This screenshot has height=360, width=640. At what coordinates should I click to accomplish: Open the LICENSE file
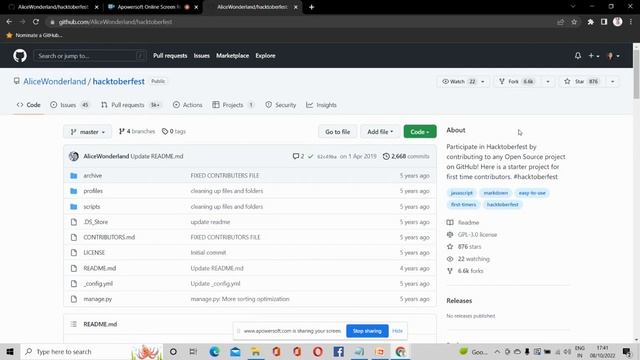pos(94,253)
